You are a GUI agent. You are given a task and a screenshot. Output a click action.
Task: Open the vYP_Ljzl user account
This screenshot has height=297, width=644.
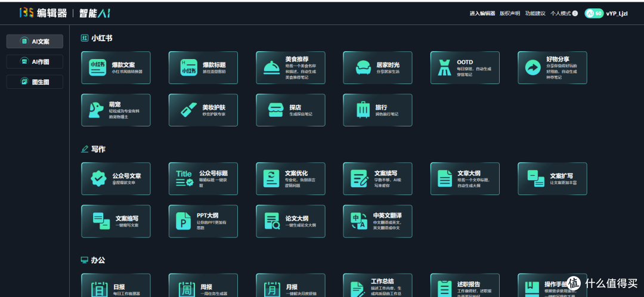[617, 14]
